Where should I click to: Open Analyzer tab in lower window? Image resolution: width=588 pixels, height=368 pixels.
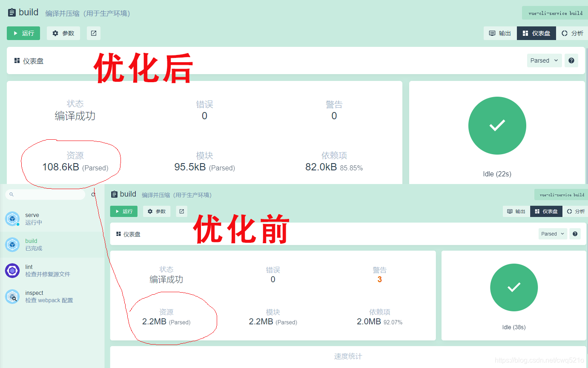click(575, 211)
